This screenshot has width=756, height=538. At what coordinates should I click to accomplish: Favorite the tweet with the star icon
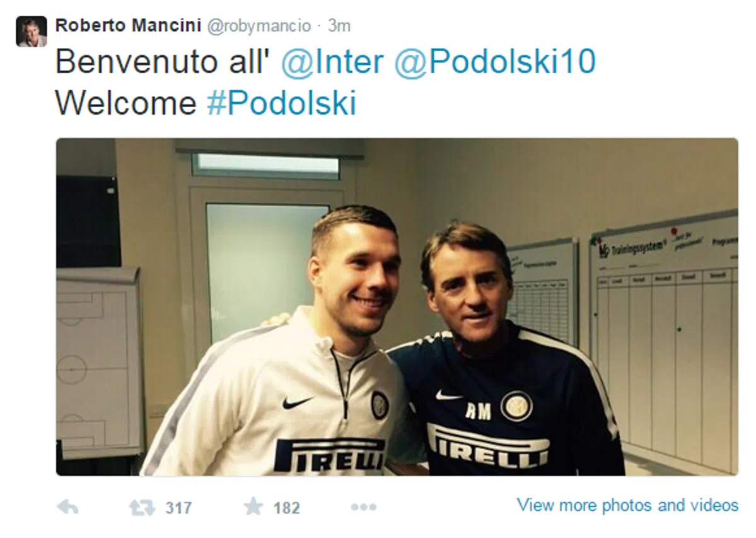(253, 506)
